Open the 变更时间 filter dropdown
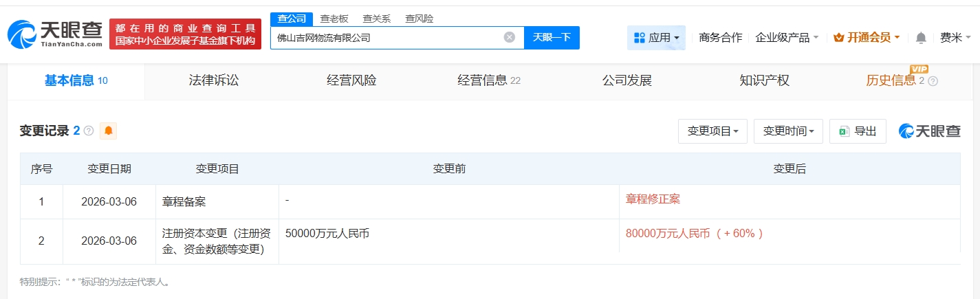980x299 pixels. click(x=788, y=131)
